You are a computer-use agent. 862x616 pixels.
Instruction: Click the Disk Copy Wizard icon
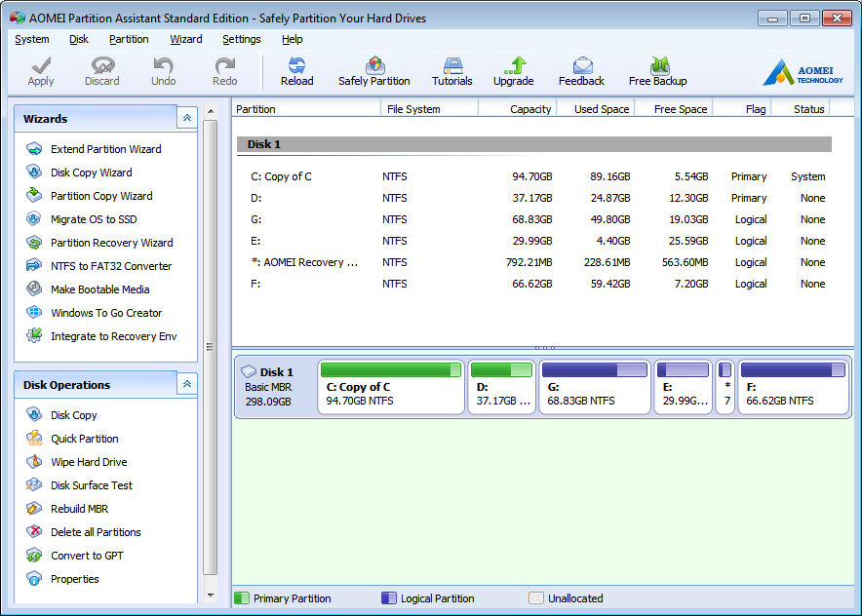click(34, 172)
